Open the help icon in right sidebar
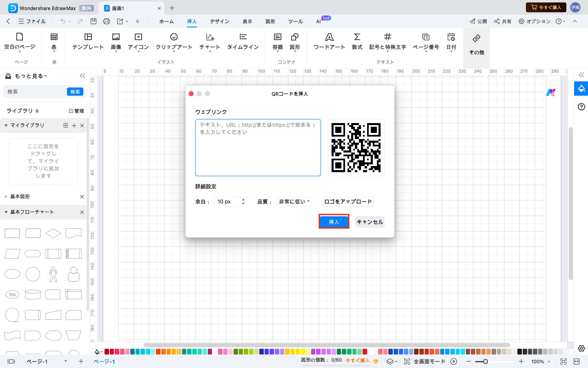 581,107
